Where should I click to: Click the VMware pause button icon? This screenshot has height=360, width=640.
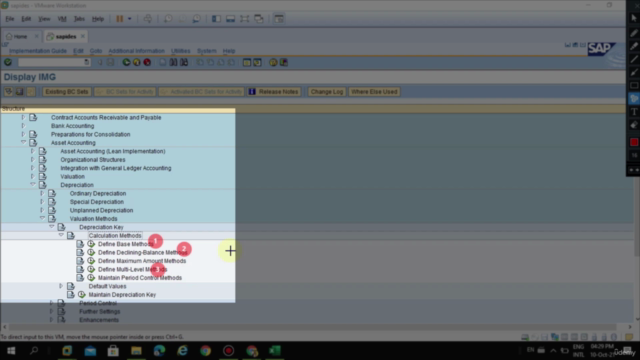120,19
